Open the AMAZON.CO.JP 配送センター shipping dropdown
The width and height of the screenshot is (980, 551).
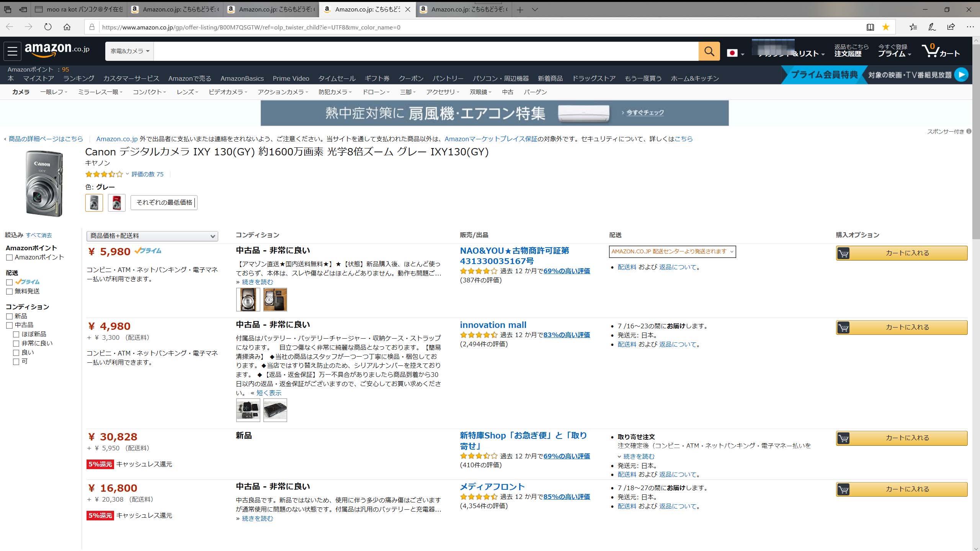(672, 251)
